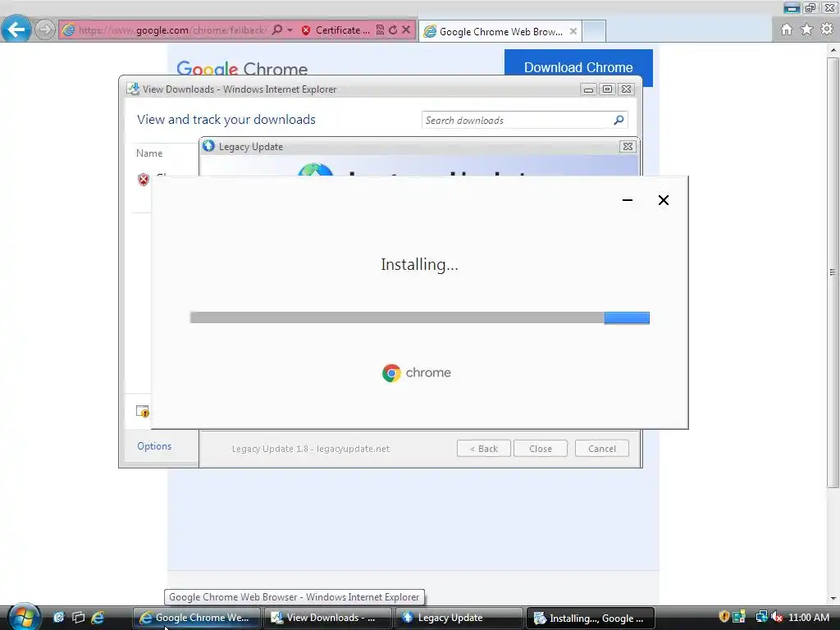Click the Download Chrome button
840x630 pixels.
(578, 67)
